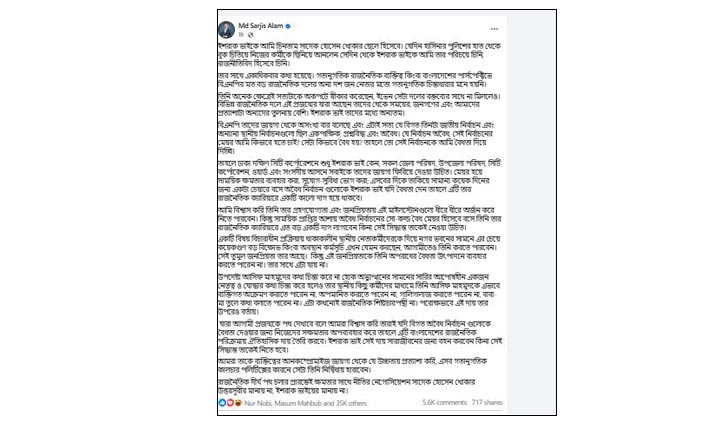Click the Haha reaction emoji icon
Screen dimensions: 725x425
point(237,403)
